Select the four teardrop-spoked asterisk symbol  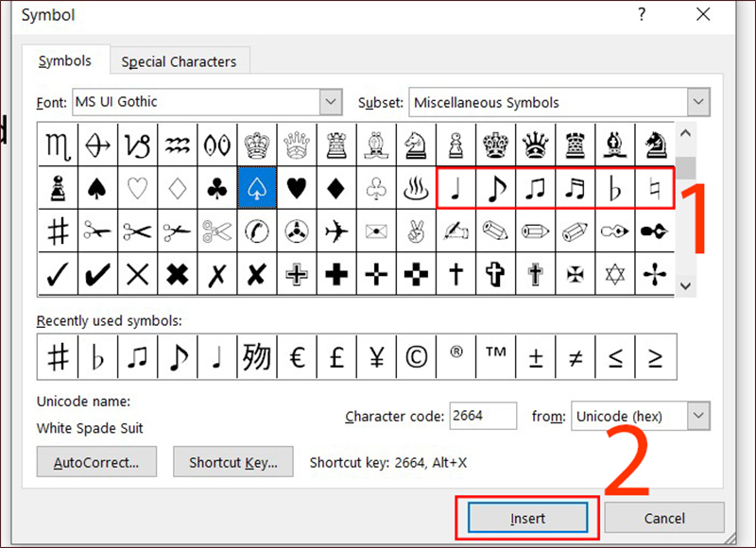pos(654,274)
